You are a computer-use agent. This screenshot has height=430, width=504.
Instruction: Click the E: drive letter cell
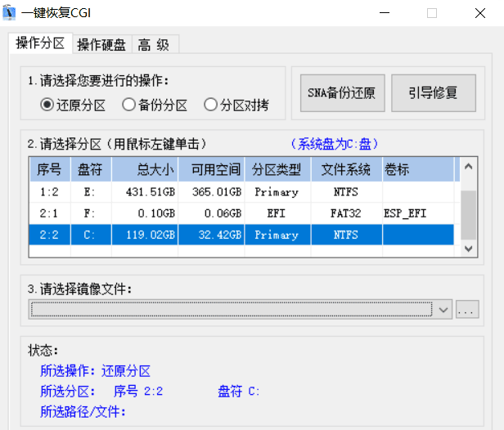click(x=90, y=192)
